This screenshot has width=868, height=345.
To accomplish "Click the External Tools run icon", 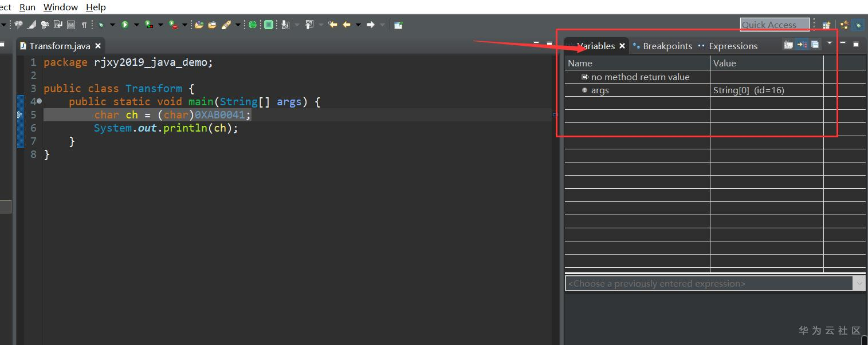I will [x=172, y=25].
